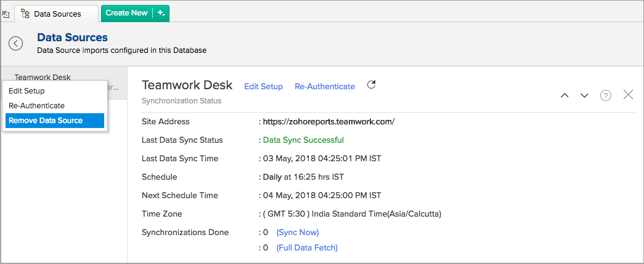Viewport: 644px width, 264px height.
Task: Open the Create New plus dropdown arrow
Action: pyautogui.click(x=161, y=14)
